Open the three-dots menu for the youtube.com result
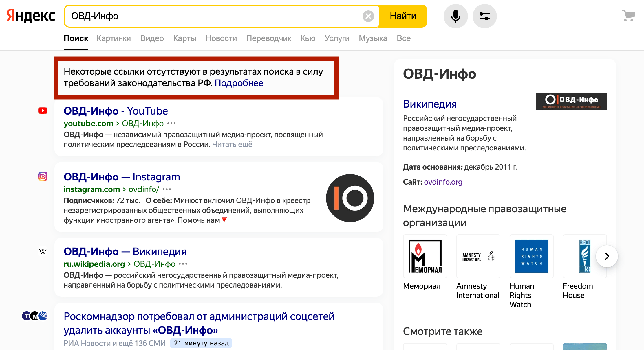Screen dimensions: 644x350 click(x=171, y=124)
